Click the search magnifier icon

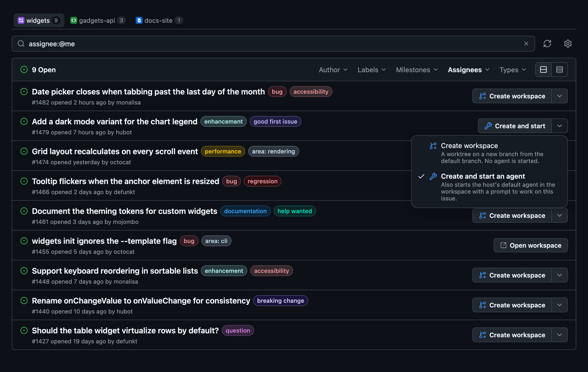pyautogui.click(x=21, y=44)
